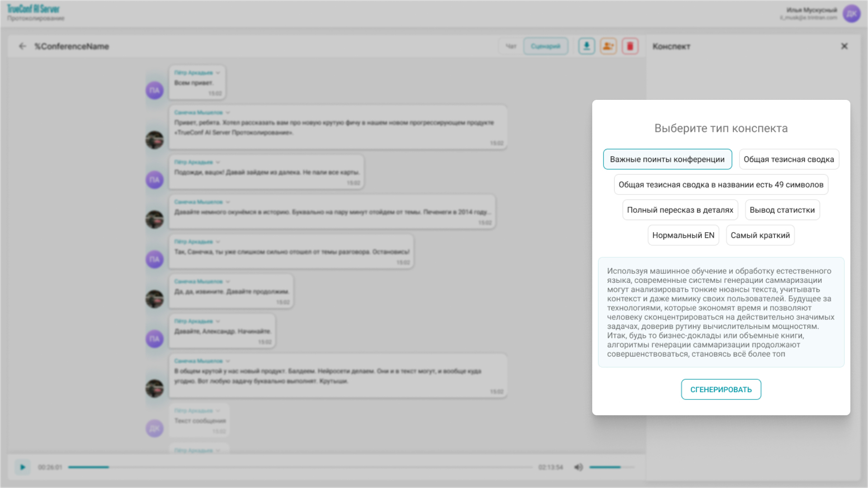Open the user avatar in the top right
This screenshot has width=868, height=488.
851,14
